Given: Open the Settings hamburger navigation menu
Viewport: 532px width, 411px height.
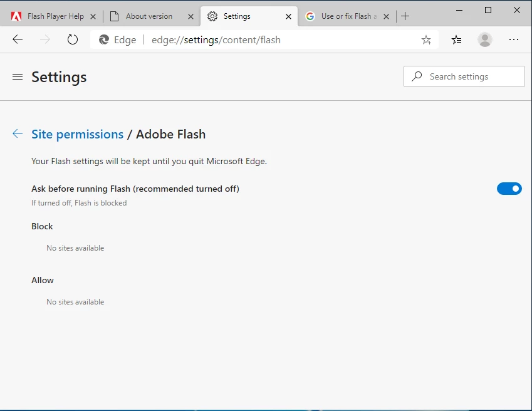Looking at the screenshot, I should (x=18, y=77).
